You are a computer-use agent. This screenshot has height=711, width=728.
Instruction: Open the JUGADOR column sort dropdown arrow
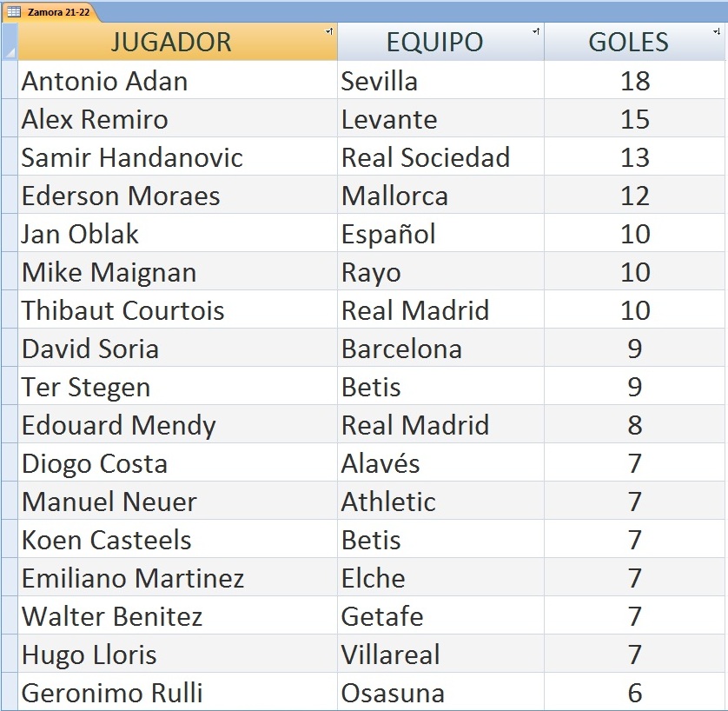(x=329, y=31)
